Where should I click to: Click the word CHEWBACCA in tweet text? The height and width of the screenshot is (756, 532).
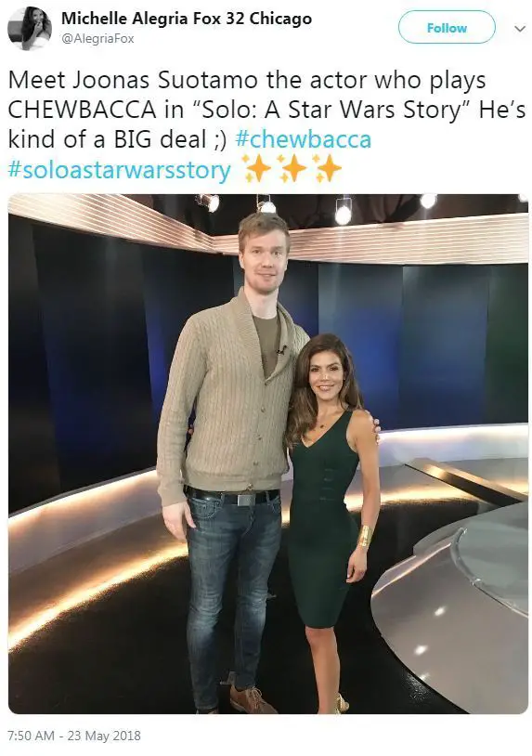click(82, 110)
